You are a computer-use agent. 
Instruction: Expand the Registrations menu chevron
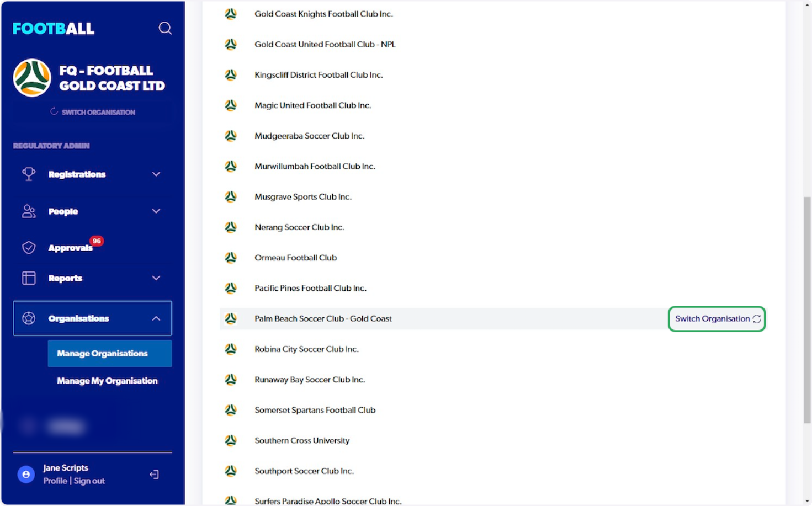click(156, 174)
